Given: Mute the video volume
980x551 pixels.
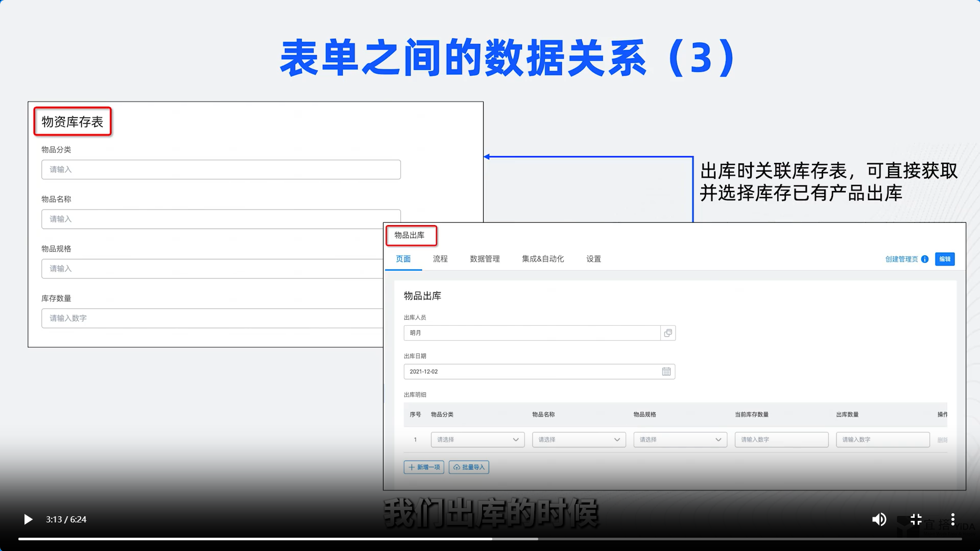Looking at the screenshot, I should click(879, 519).
